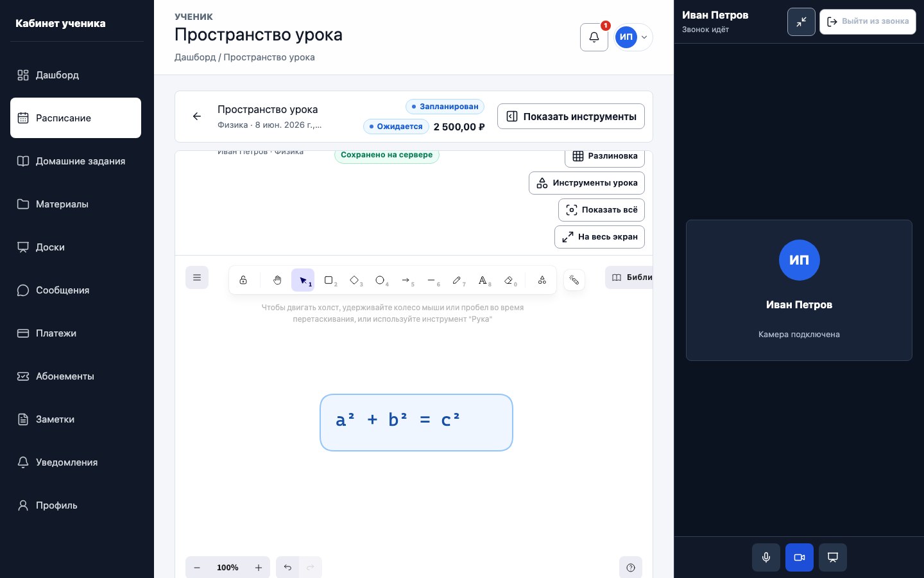The width and height of the screenshot is (924, 578).
Task: Zoom in the canvas
Action: 259,568
